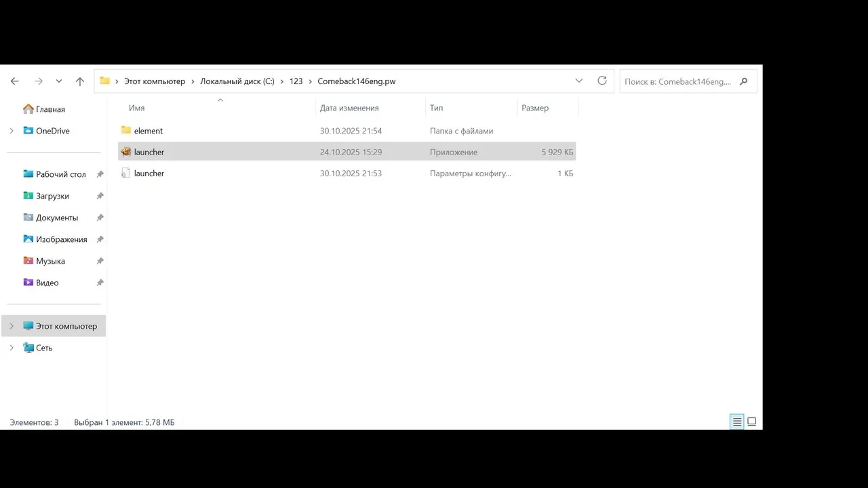Viewport: 868px width, 488px height.
Task: Expand the 'Этот компьютер' tree node
Action: pos(12,326)
